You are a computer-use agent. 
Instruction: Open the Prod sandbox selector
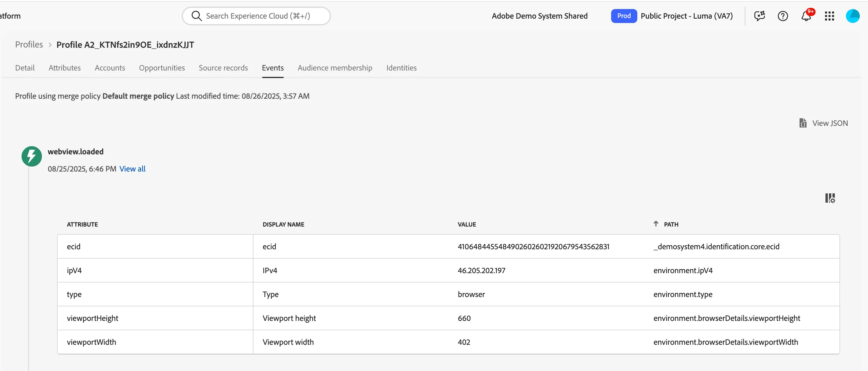[x=624, y=16]
